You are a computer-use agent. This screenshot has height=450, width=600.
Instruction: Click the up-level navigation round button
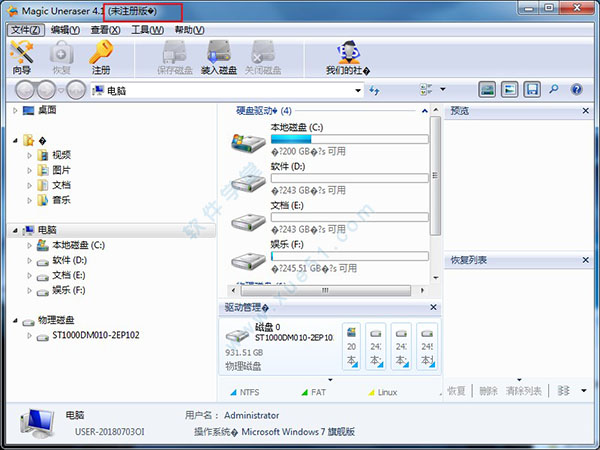click(76, 90)
